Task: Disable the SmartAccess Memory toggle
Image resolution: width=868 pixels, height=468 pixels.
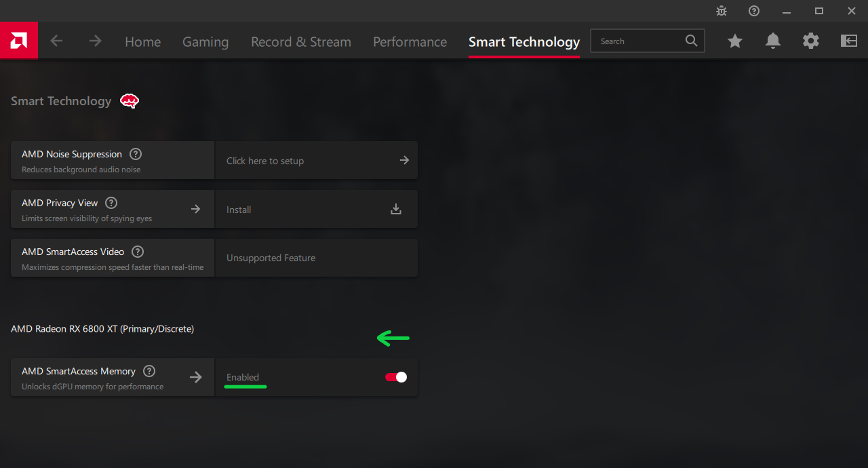Action: 396,377
